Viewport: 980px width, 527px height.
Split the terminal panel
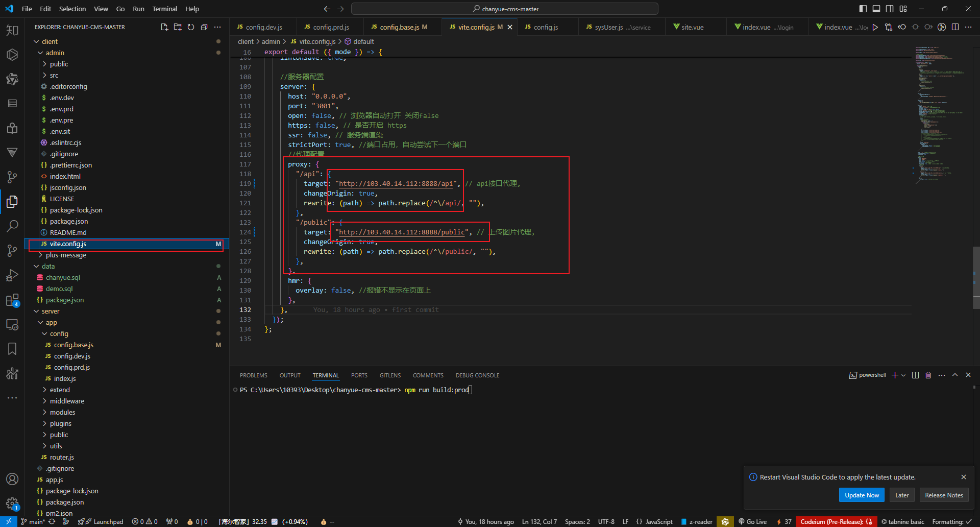[915, 375]
